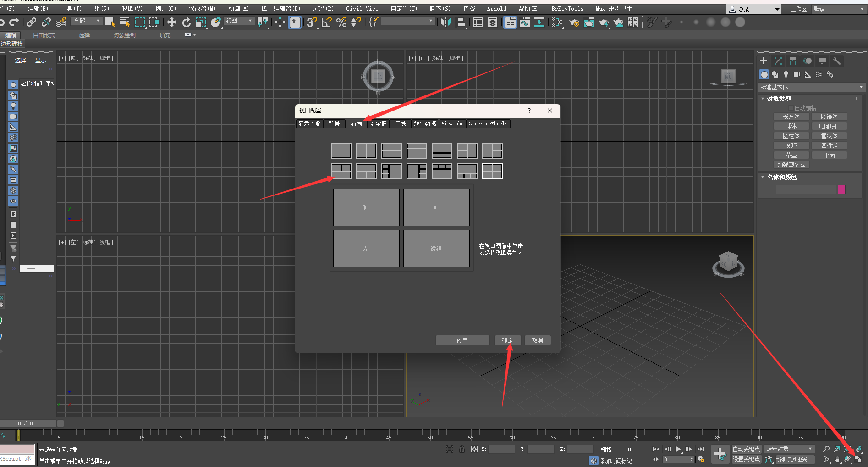The image size is (868, 467).
Task: Open the Layer Explorer icon
Action: (x=493, y=22)
